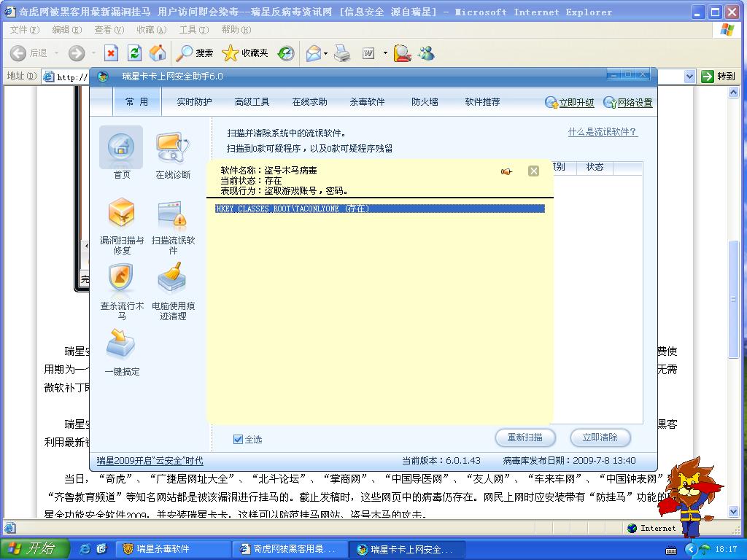The image size is (747, 560).
Task: Open 漏洞扫描与修复 vulnerability scan icon
Action: pos(122,226)
